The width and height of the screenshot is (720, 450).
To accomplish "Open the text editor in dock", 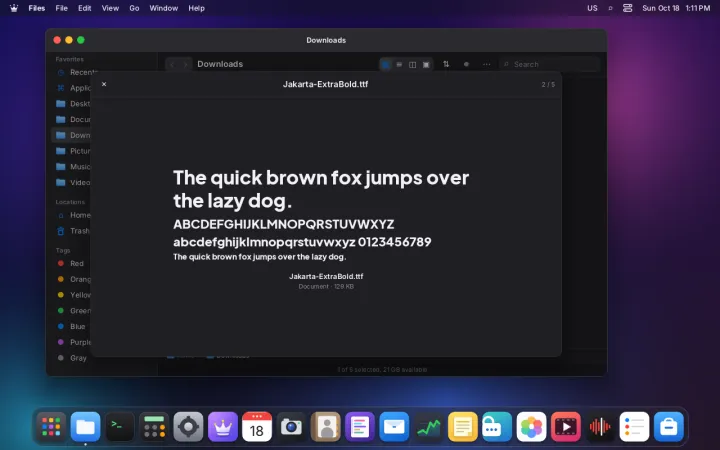I will pyautogui.click(x=360, y=427).
